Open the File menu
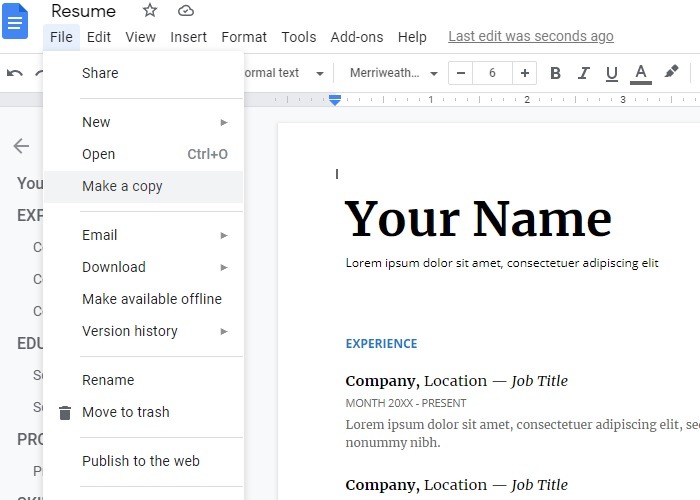The width and height of the screenshot is (700, 500). tap(61, 37)
